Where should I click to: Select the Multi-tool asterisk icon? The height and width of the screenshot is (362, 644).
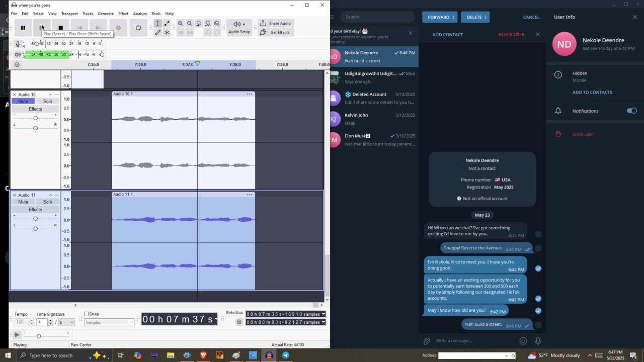167,33
